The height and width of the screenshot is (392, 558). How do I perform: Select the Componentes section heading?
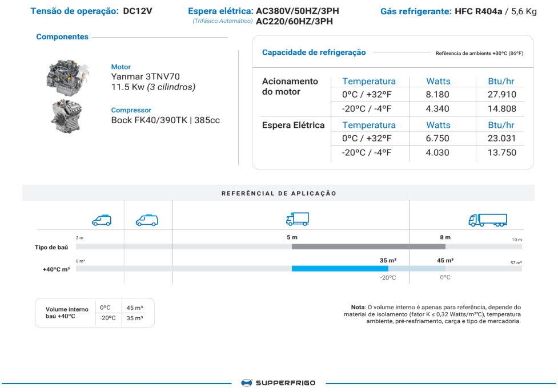(62, 37)
